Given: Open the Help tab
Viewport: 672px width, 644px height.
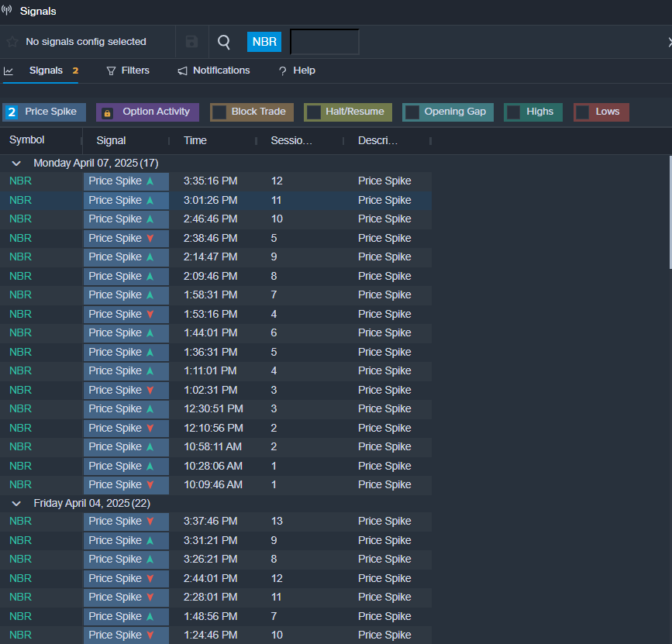Looking at the screenshot, I should (297, 71).
